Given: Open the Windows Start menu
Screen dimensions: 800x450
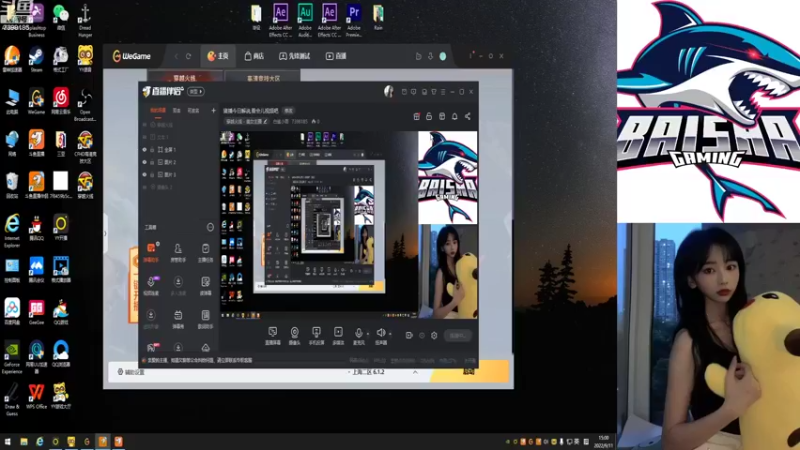Looking at the screenshot, I should (8, 442).
